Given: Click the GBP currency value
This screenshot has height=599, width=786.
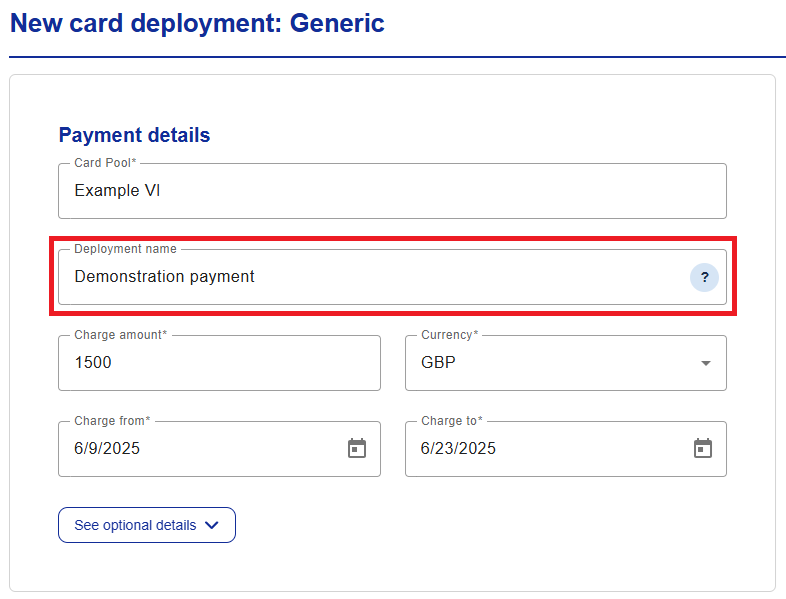Looking at the screenshot, I should (x=438, y=362).
